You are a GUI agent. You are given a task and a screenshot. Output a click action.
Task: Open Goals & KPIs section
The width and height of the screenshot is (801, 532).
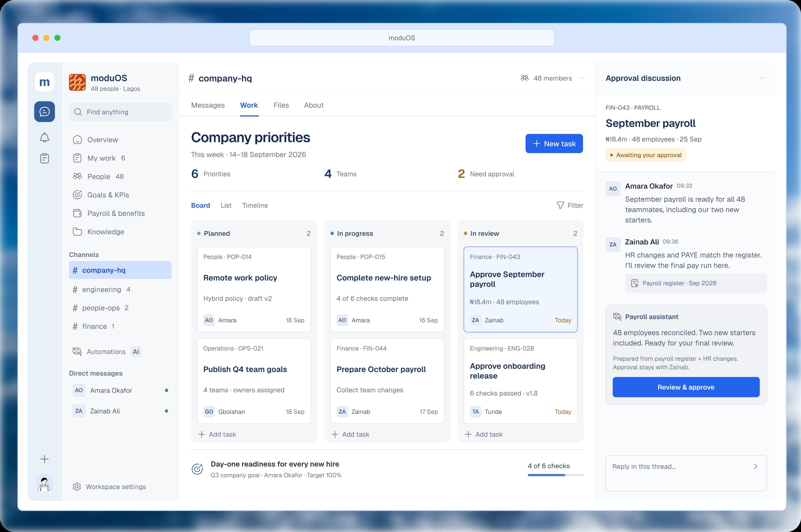(120, 195)
